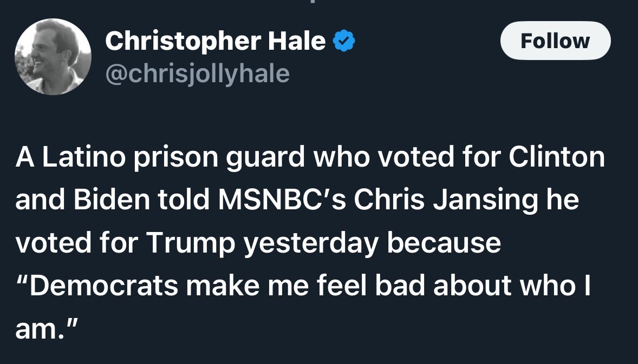The width and height of the screenshot is (638, 364).
Task: Click the quoted word "Democrats"
Action: click(x=103, y=286)
